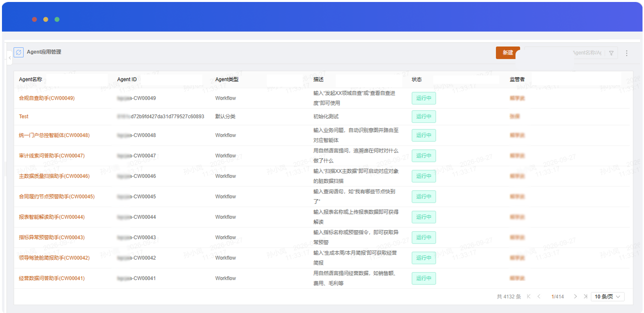The image size is (644, 313).
Task: Go to the next page
Action: tap(575, 297)
